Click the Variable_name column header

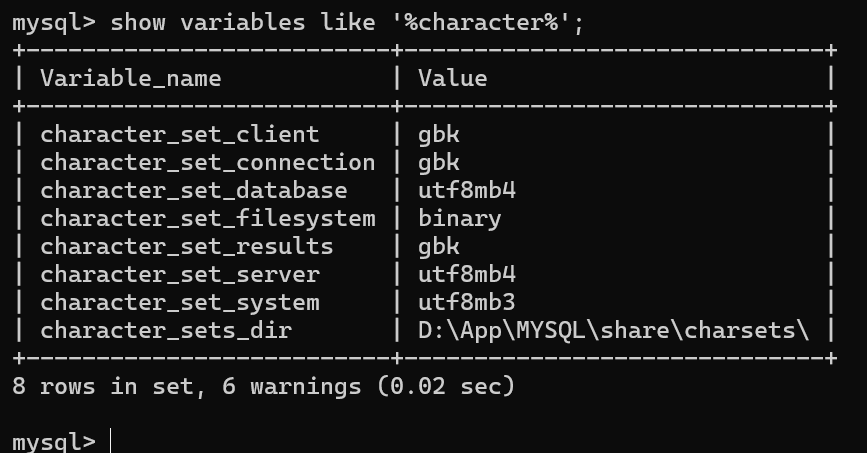(130, 78)
